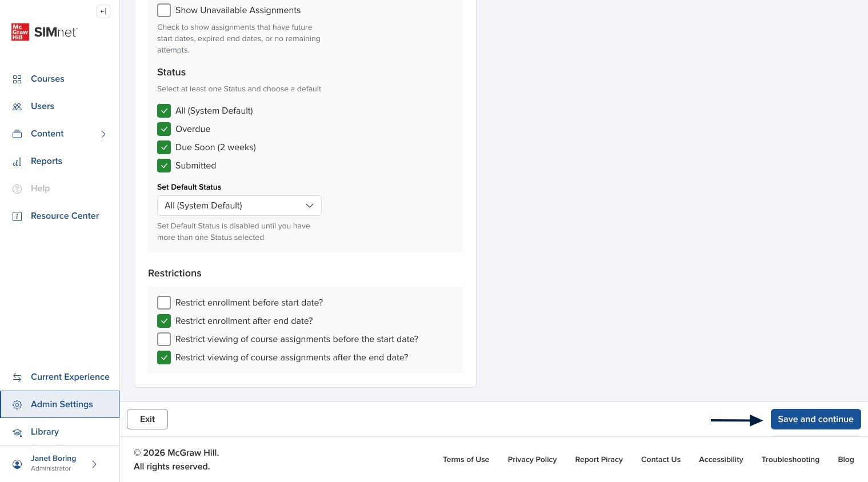Viewport: 868px width, 482px height.
Task: Uncheck the Overdue status checkbox
Action: click(x=164, y=129)
